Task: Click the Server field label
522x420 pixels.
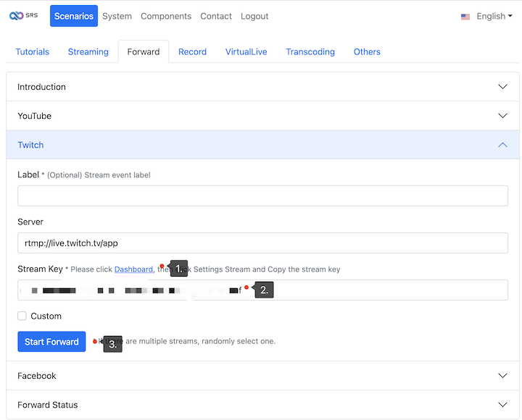Action: pyautogui.click(x=30, y=222)
